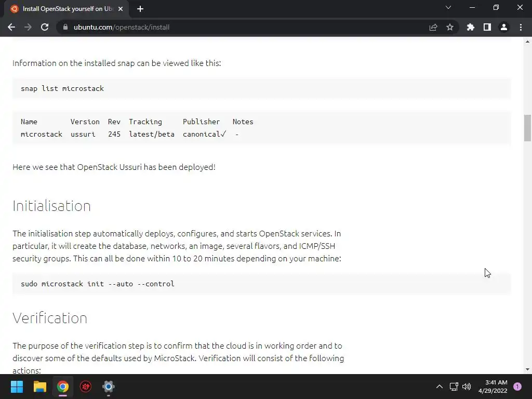Open the Chrome profile avatar
532x399 pixels.
(x=504, y=27)
